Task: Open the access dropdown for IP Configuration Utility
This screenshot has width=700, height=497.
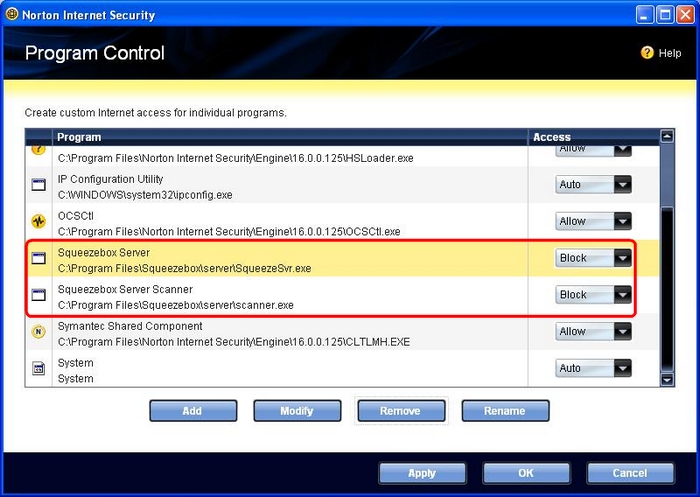Action: [593, 184]
